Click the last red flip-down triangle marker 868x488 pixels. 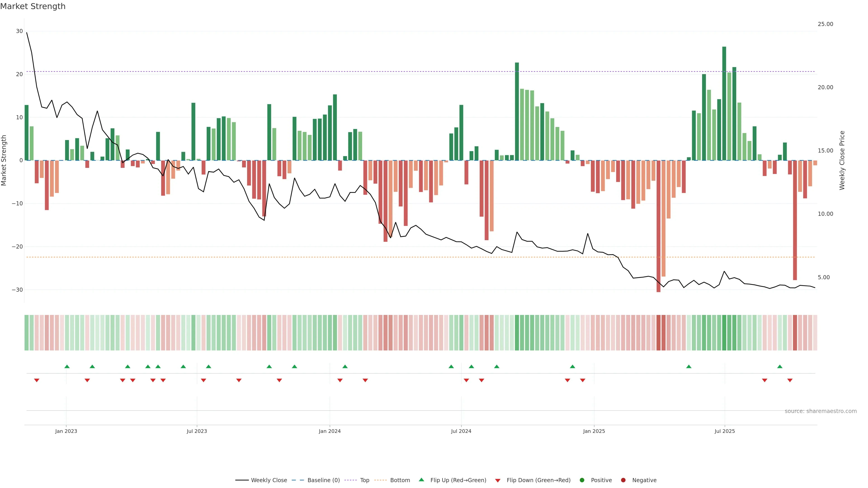(x=790, y=380)
